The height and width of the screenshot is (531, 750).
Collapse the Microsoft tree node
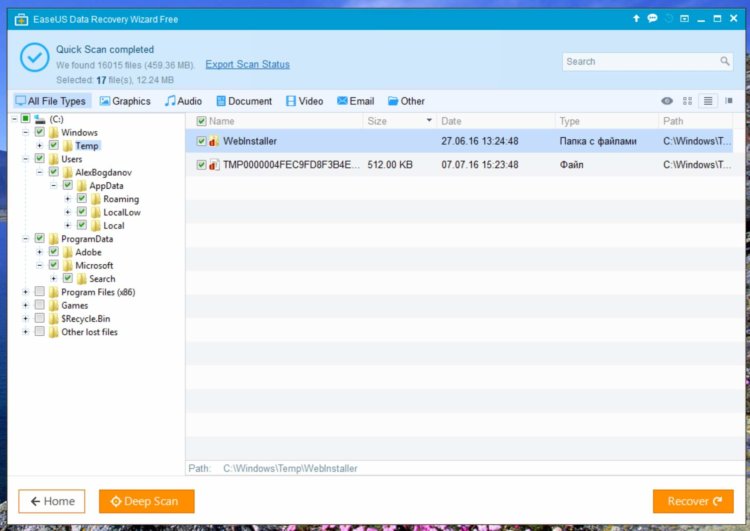(x=40, y=265)
